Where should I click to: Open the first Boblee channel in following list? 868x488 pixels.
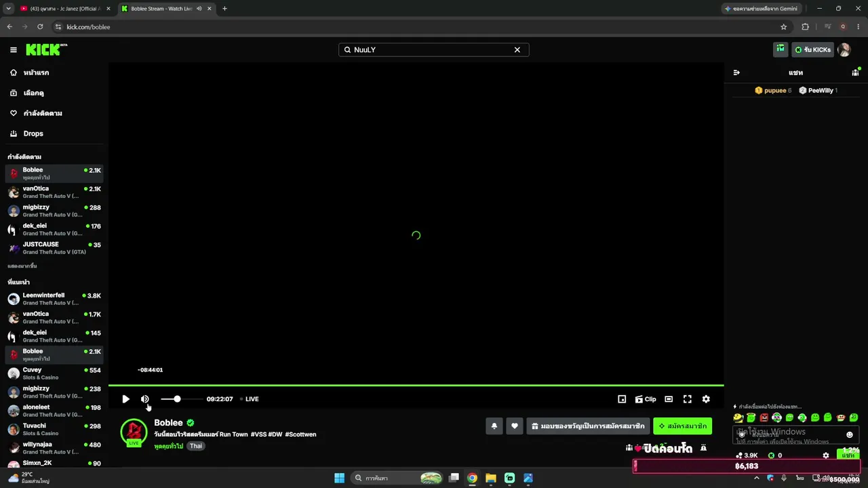(54, 174)
